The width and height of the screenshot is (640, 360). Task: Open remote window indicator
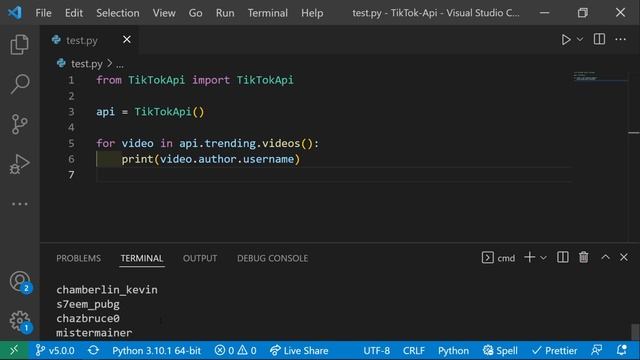[14, 351]
